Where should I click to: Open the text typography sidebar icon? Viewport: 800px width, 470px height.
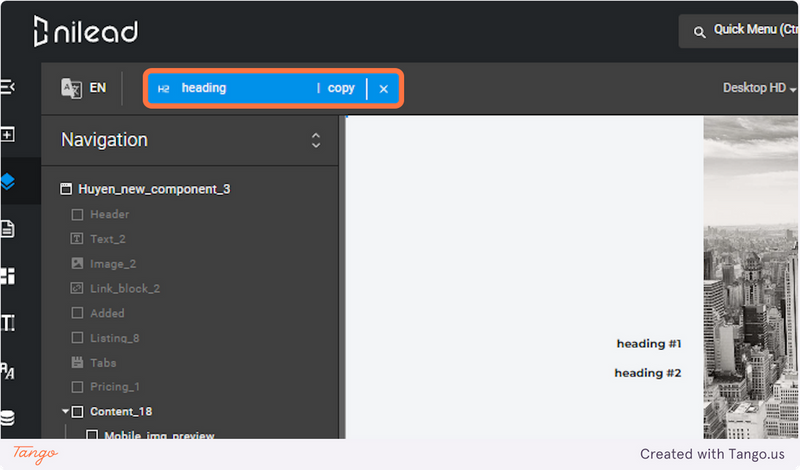point(8,323)
